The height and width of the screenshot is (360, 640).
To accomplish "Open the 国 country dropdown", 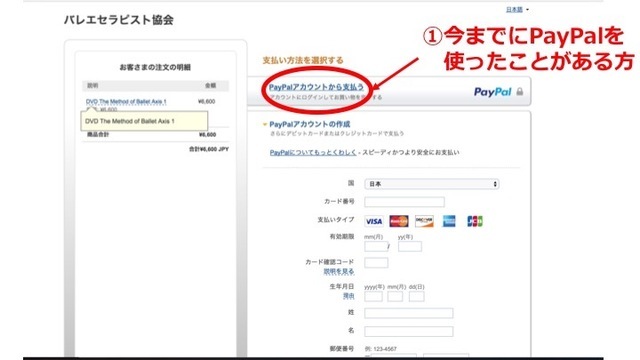I will pyautogui.click(x=431, y=184).
